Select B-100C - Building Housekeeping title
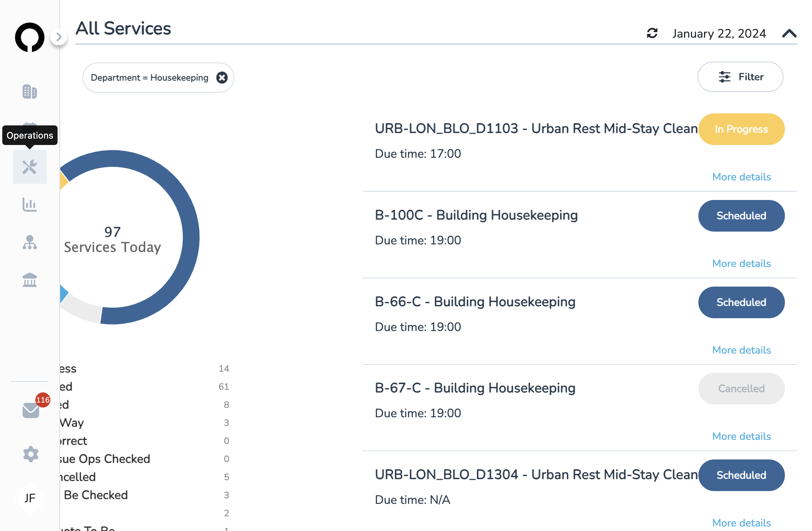Image resolution: width=812 pixels, height=531 pixels. pyautogui.click(x=476, y=215)
